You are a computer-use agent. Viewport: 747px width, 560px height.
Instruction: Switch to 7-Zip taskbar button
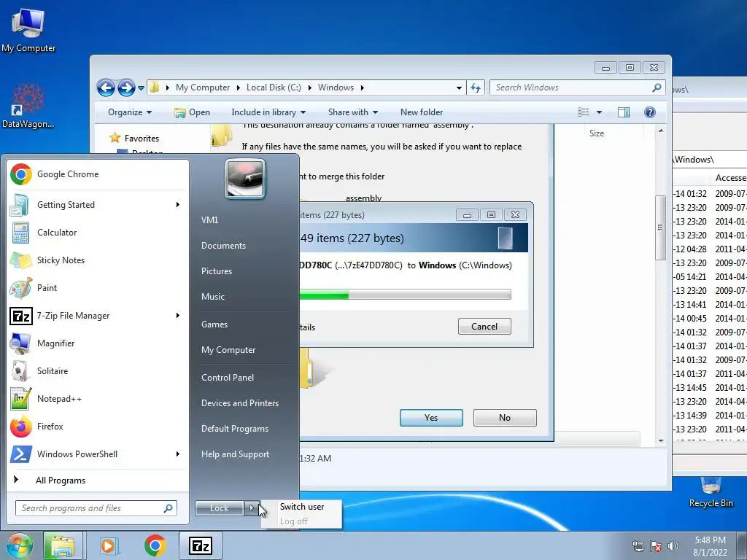pyautogui.click(x=201, y=545)
